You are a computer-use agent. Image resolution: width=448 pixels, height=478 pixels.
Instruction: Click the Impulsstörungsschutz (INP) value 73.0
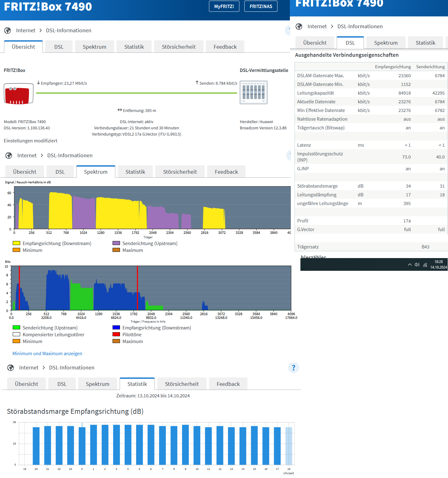pyautogui.click(x=406, y=157)
